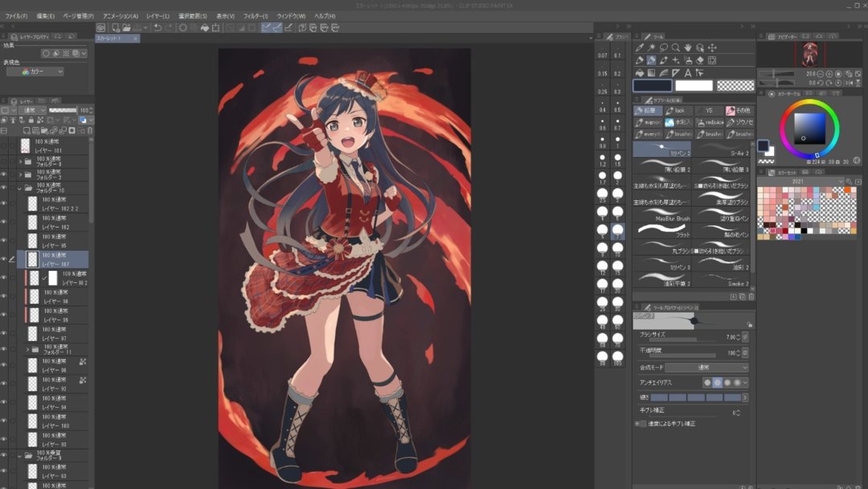The width and height of the screenshot is (868, 489).
Task: Select the Decoration stamp tool
Action: [676, 60]
